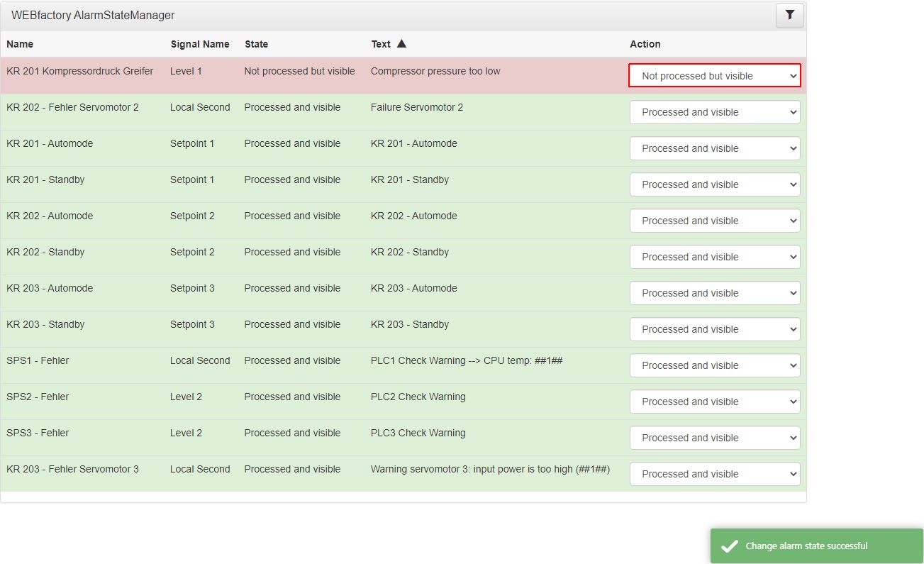Open Action dropdown for KR 203 - Fehler Servomotor 3
Screen dimensions: 924x564
coord(715,474)
